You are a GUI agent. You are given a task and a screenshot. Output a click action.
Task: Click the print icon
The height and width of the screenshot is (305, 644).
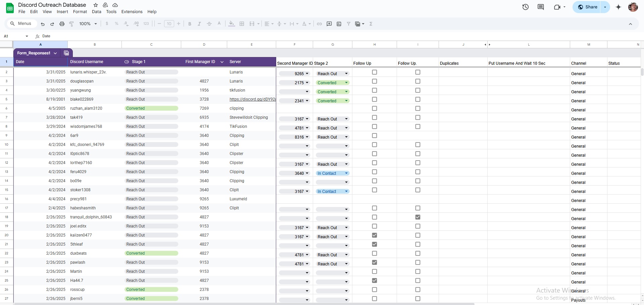62,24
